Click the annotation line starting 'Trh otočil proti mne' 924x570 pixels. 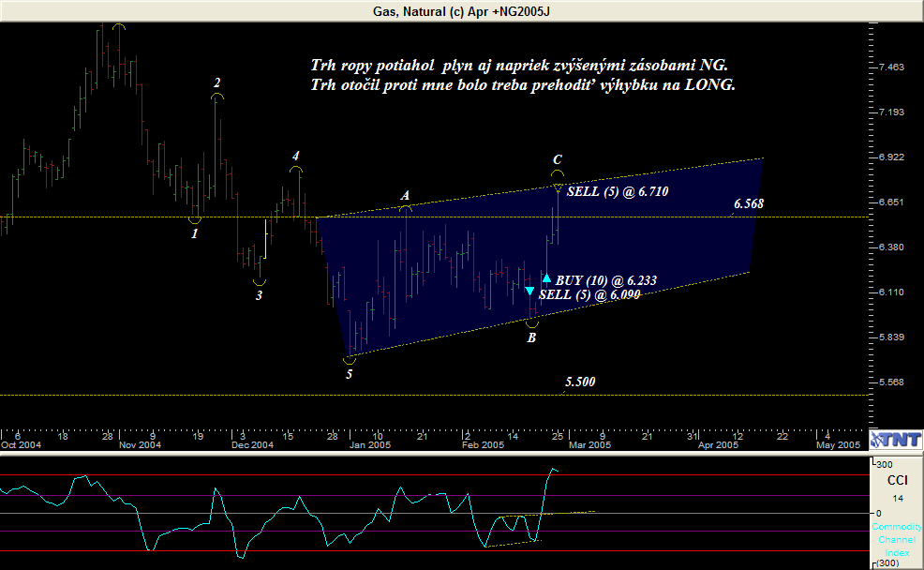coord(523,85)
